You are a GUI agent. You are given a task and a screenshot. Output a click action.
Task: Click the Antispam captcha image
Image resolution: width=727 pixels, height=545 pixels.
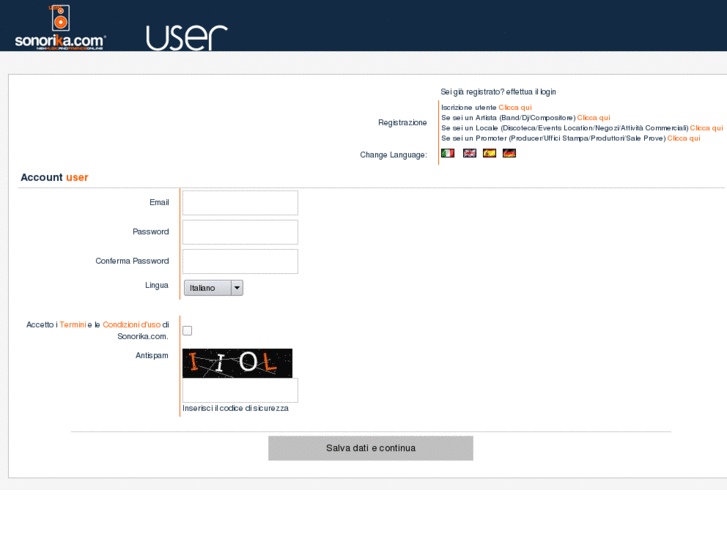click(x=237, y=363)
